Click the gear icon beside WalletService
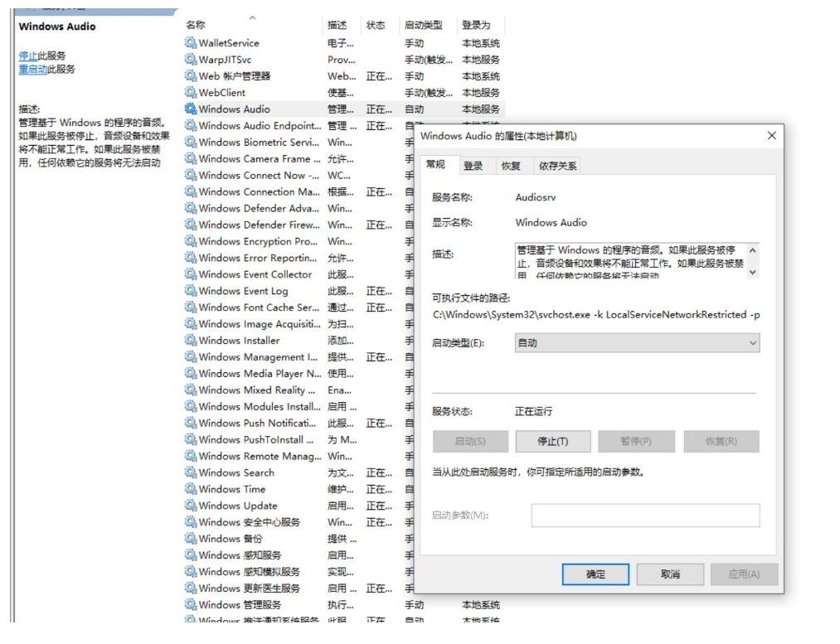Viewport: 840px width, 644px height. [x=191, y=43]
